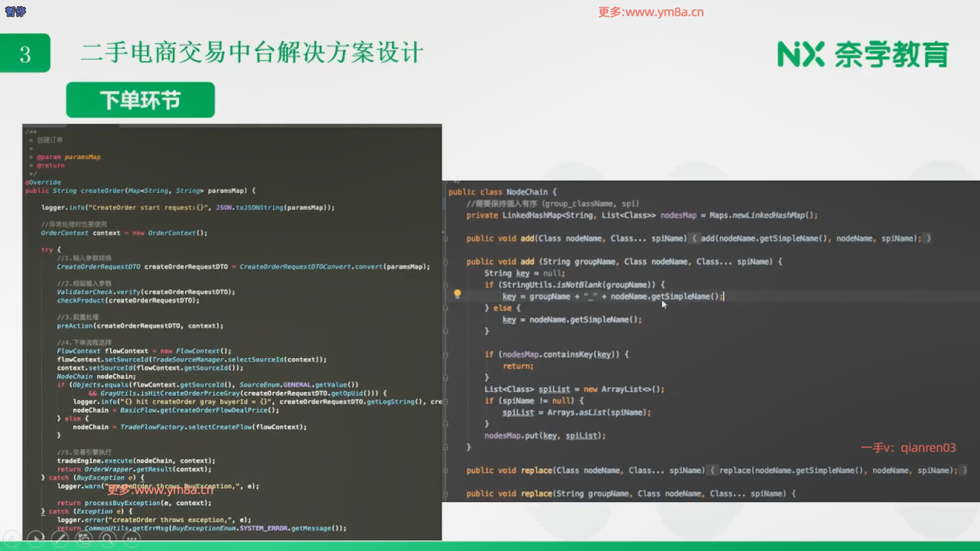This screenshot has width=980, height=551.
Task: Click the 二手电商交易中台解决方案设计 title
Action: click(252, 53)
